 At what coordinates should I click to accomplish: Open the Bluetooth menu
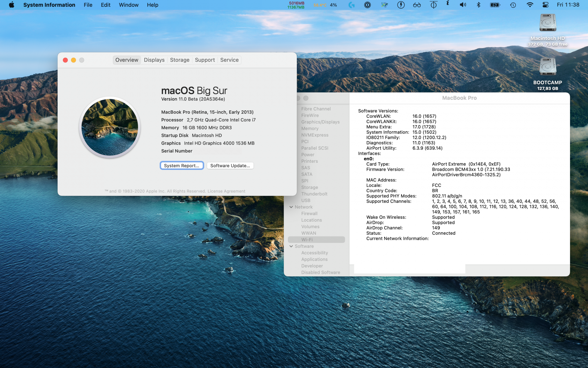coord(478,5)
